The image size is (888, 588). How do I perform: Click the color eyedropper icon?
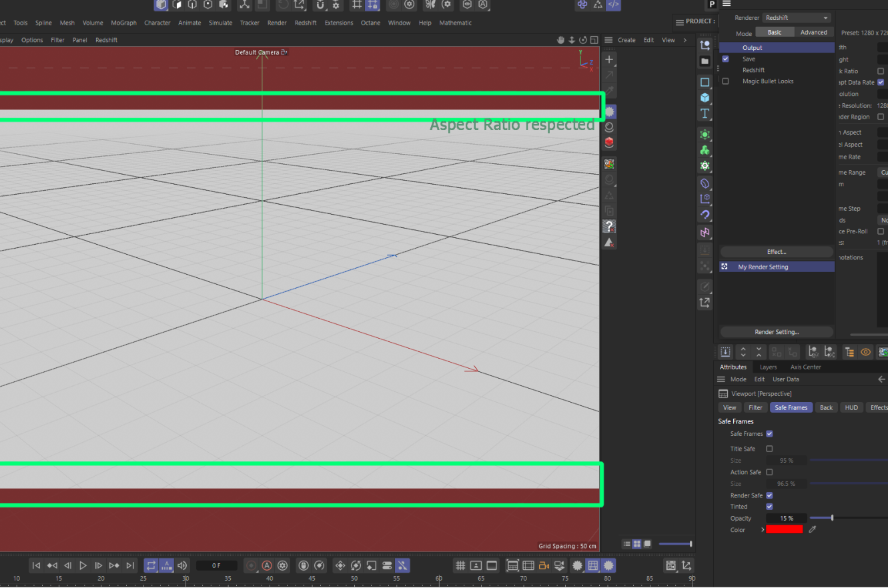(x=812, y=529)
